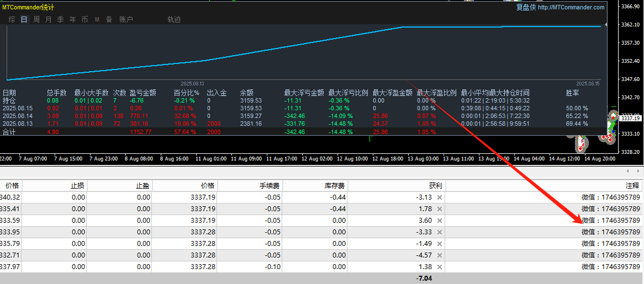This screenshot has height=284, width=644.
Task: Click the 2025.08.13 date marker under the equity curve
Action: coord(193,83)
